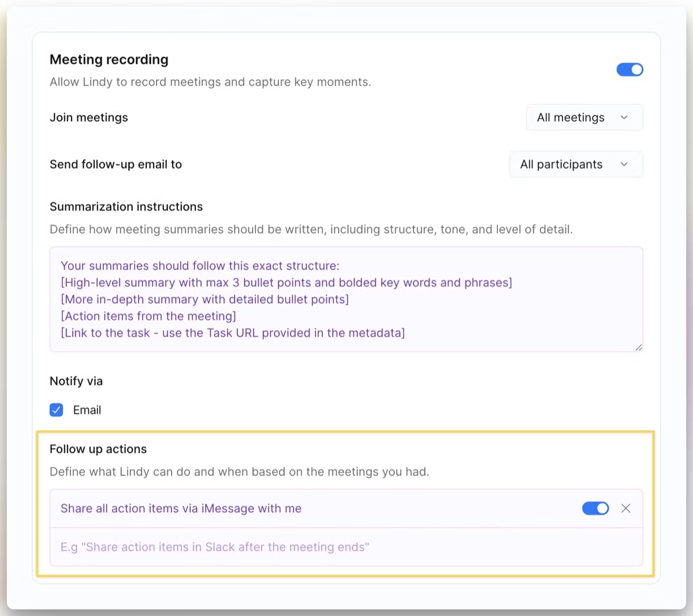Open the "All meetings" dropdown

(x=584, y=117)
